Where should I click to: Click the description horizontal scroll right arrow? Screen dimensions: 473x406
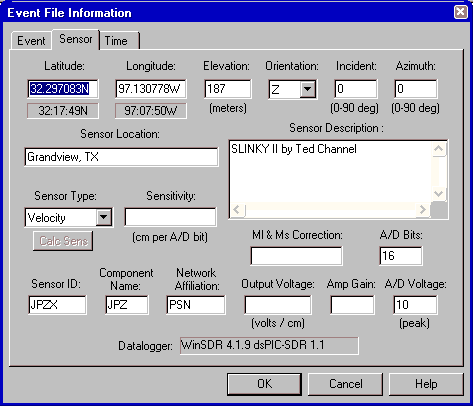click(423, 210)
